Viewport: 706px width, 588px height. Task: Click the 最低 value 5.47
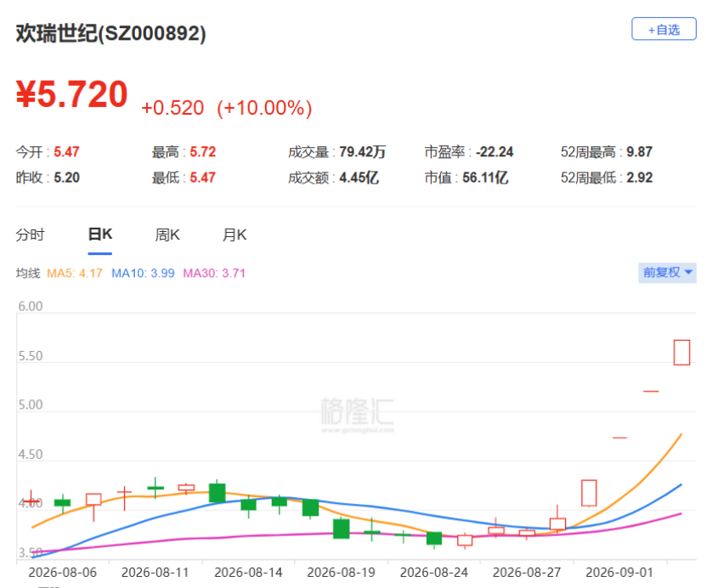point(202,178)
